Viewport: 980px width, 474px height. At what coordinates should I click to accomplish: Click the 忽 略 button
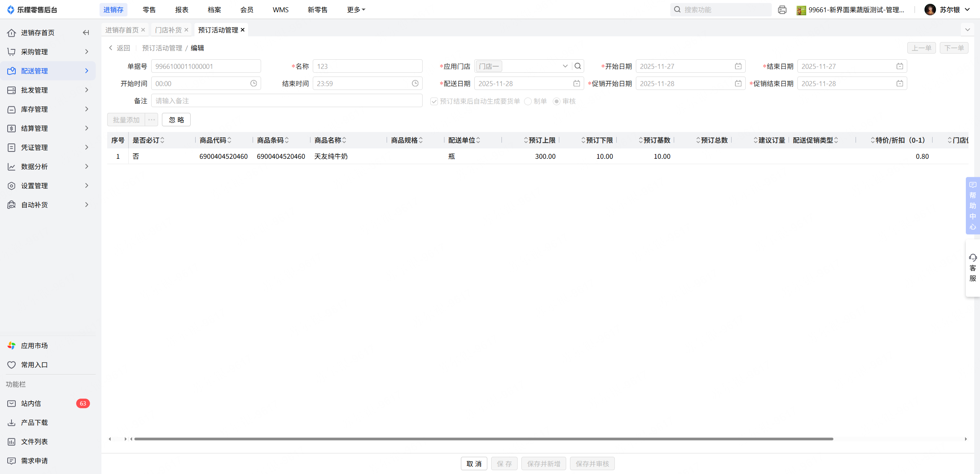[176, 120]
